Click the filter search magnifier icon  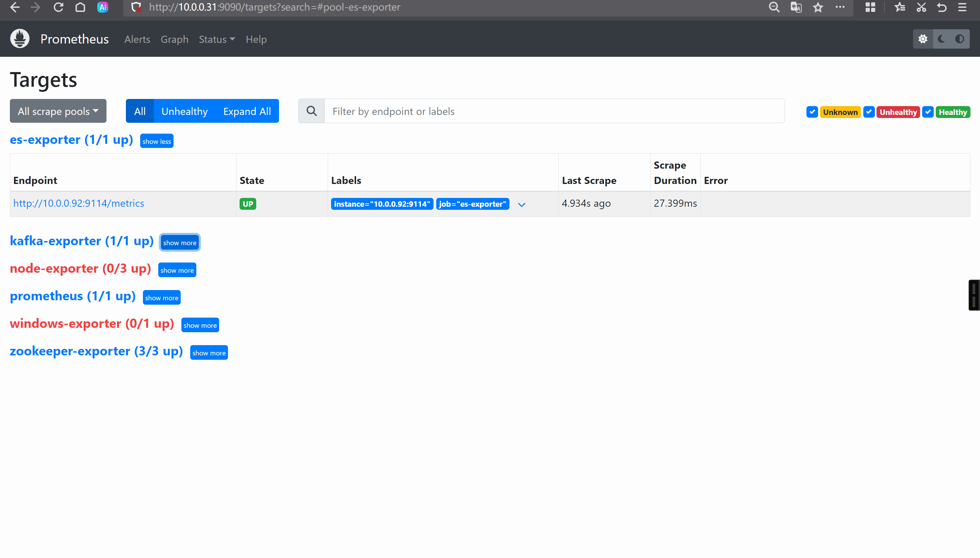click(x=312, y=111)
